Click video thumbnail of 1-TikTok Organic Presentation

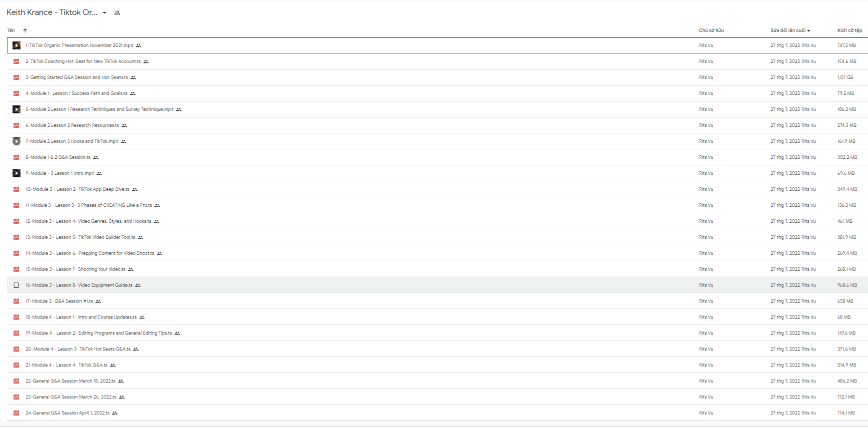click(16, 45)
